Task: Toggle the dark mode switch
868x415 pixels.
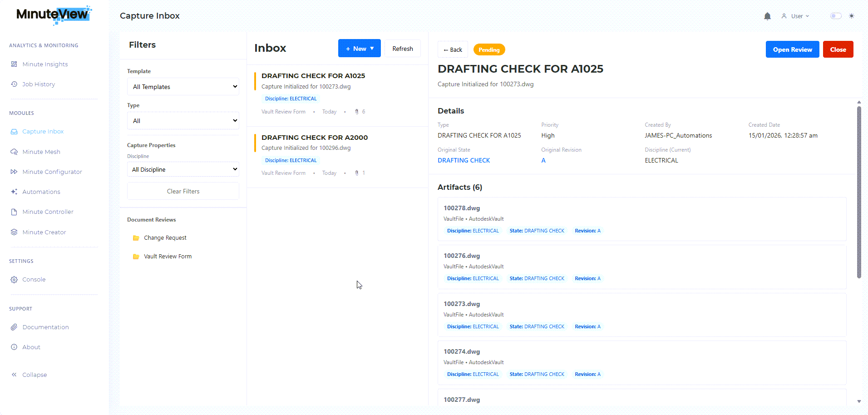Action: (836, 16)
